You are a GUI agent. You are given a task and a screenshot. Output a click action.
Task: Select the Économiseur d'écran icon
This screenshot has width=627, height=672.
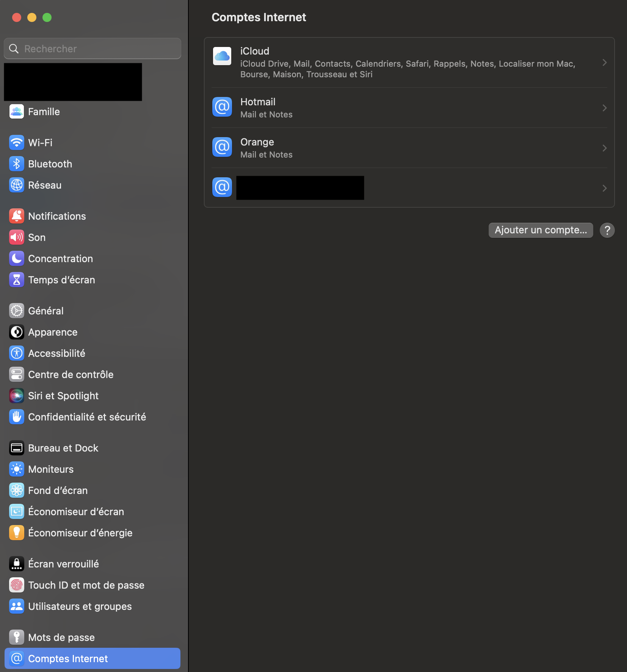click(17, 512)
